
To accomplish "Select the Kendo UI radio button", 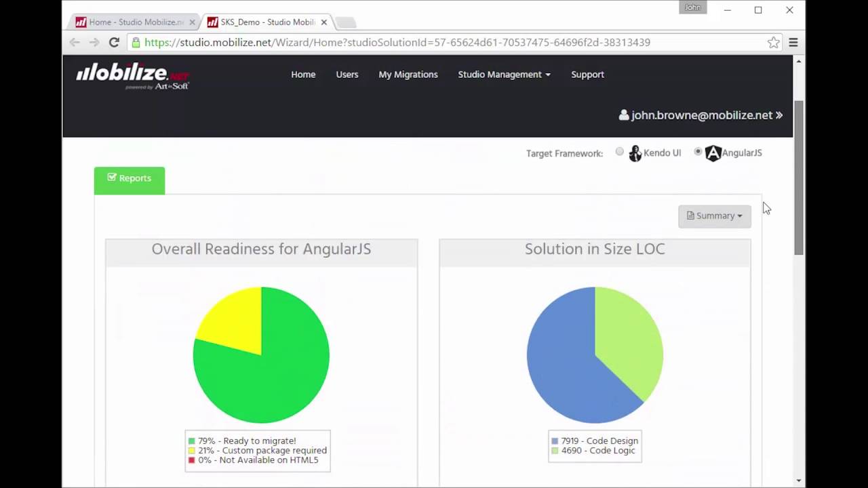I will 620,152.
